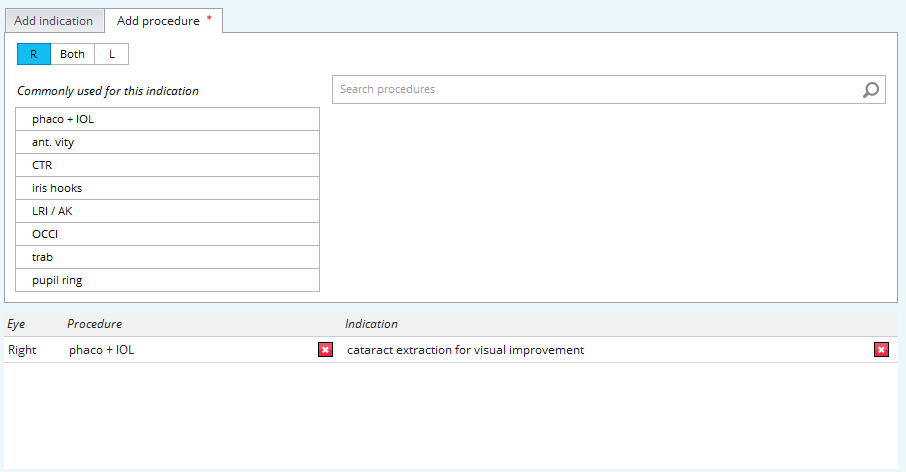Viewport: 906px width, 472px height.
Task: Select ant. vity procedure
Action: click(168, 142)
